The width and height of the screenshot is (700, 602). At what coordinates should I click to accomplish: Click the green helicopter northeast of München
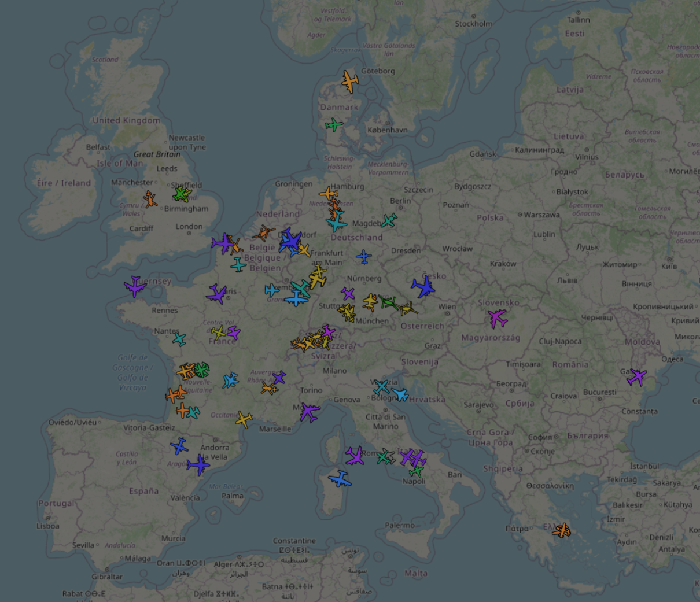388,302
